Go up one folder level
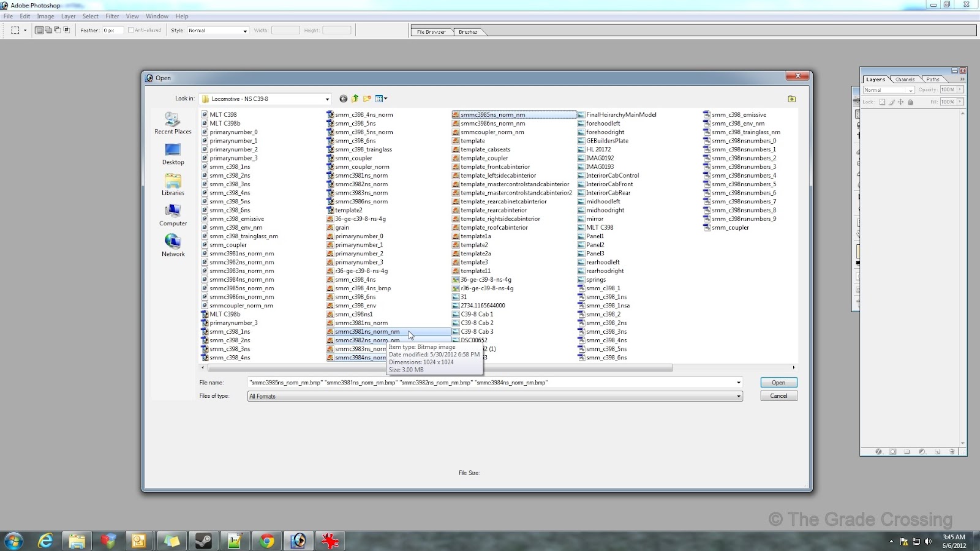This screenshot has height=551, width=980. (x=355, y=99)
